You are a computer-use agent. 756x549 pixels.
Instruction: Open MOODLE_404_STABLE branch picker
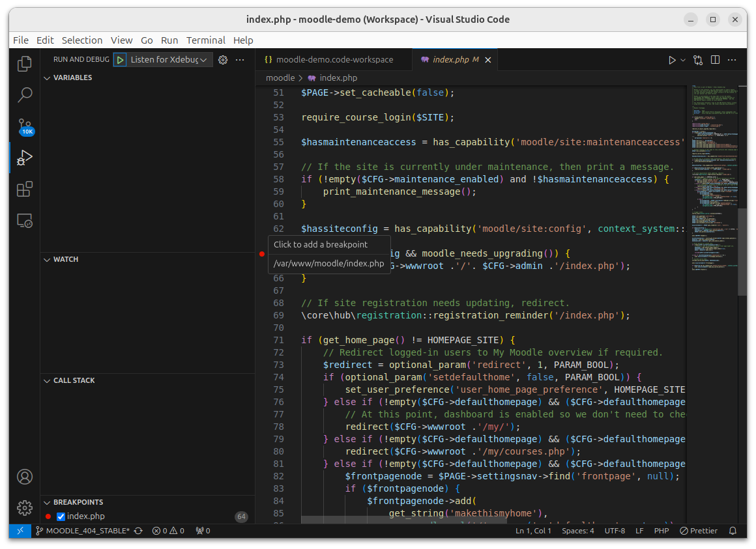(83, 531)
